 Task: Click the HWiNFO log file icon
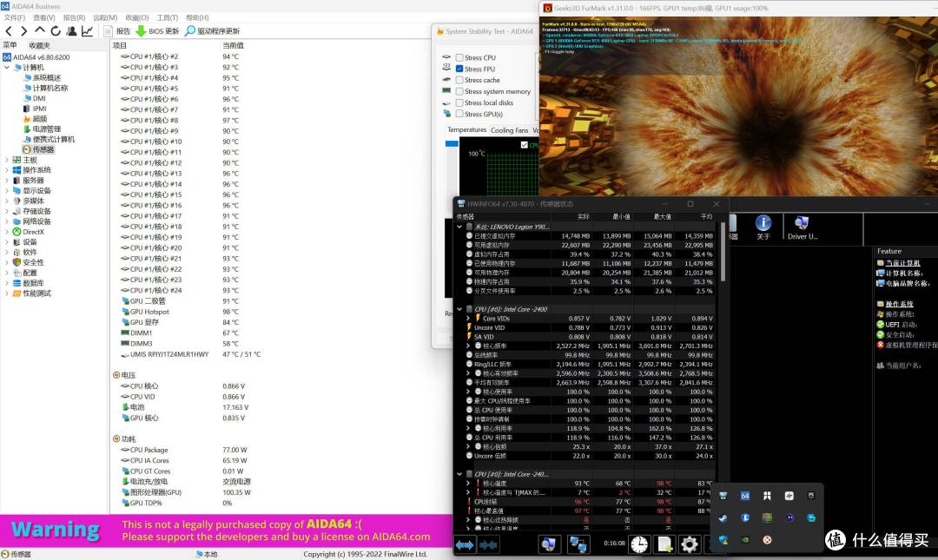pos(664,544)
